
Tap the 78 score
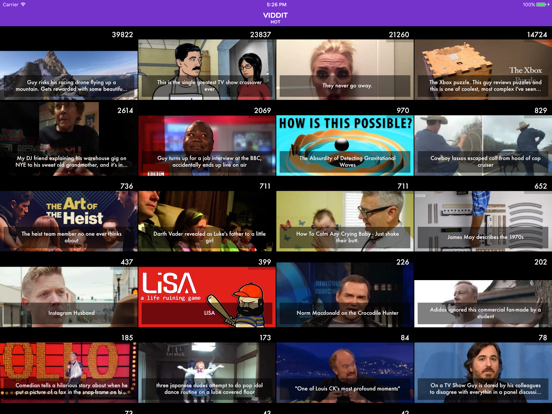[543, 338]
